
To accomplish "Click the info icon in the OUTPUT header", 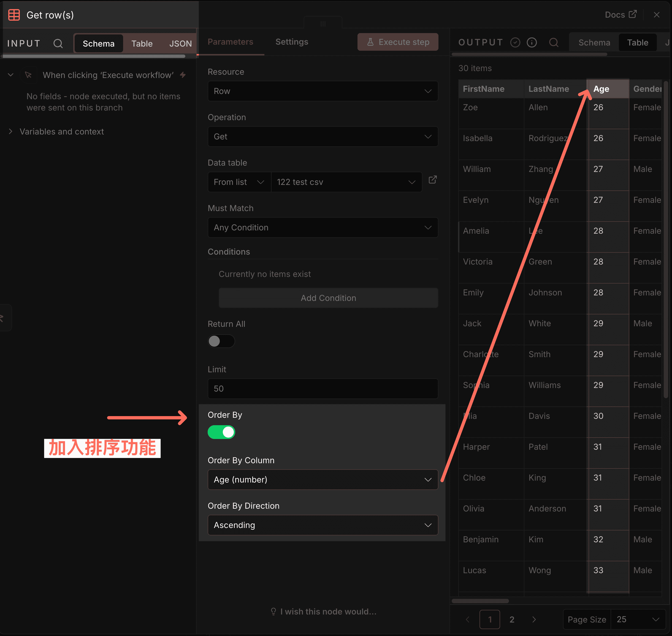I will click(532, 42).
